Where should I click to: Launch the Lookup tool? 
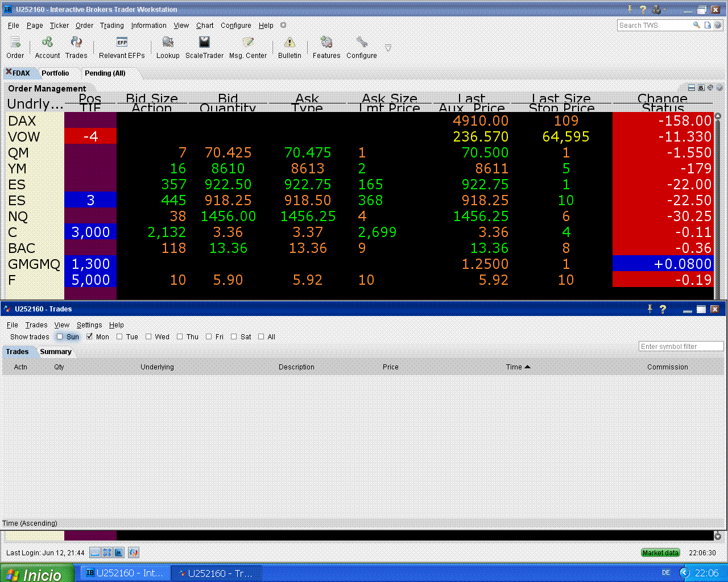pyautogui.click(x=168, y=47)
